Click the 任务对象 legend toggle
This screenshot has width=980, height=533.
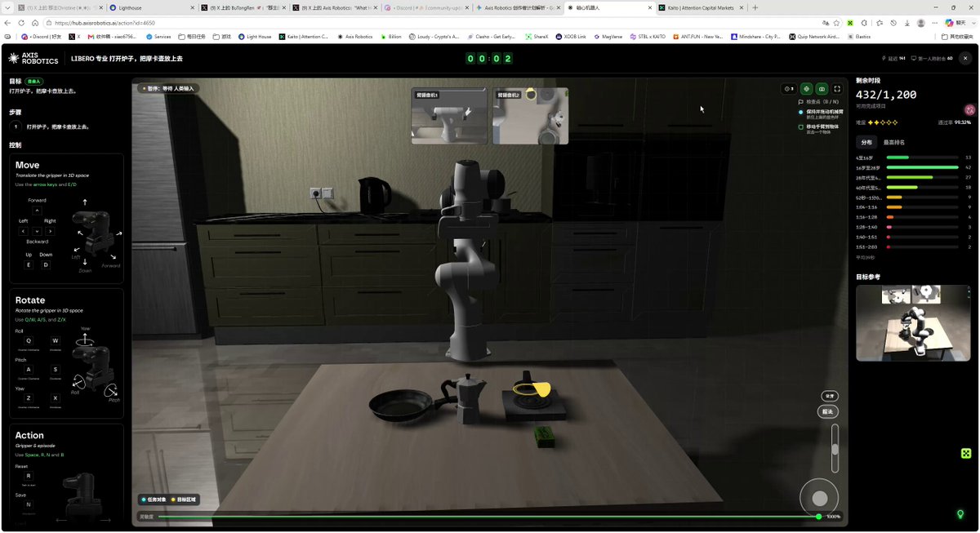[154, 500]
